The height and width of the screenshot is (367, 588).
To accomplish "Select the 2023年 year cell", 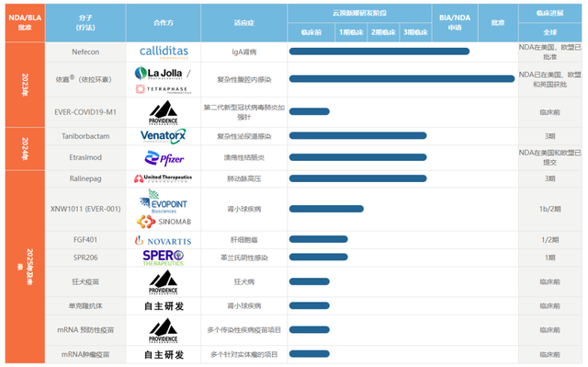I will point(25,85).
